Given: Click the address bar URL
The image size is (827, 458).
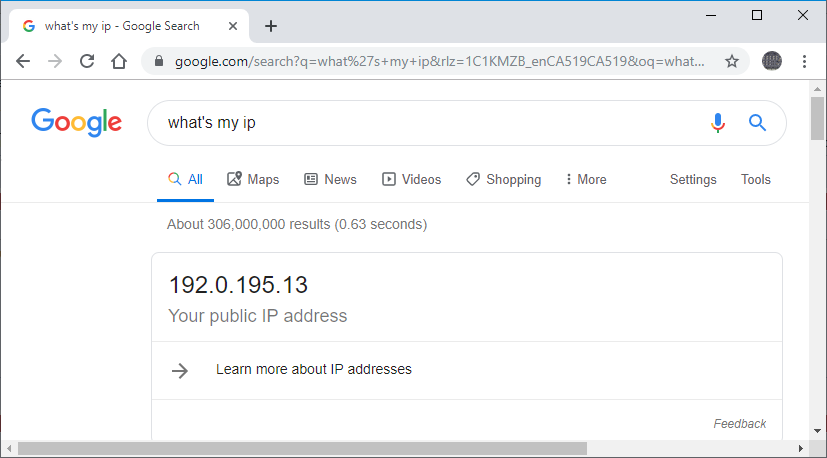Looking at the screenshot, I should click(439, 62).
